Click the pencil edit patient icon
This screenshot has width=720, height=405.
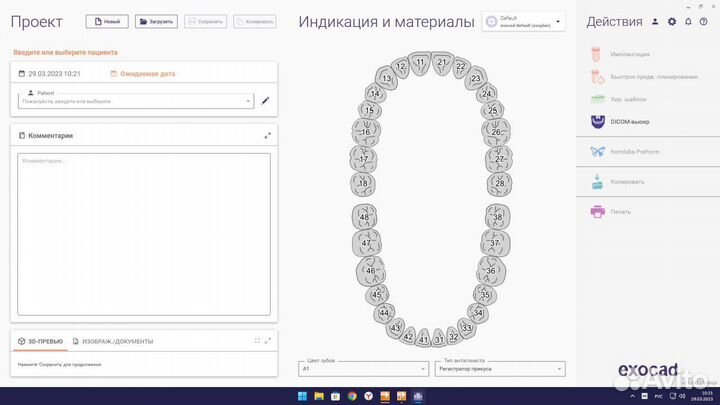pyautogui.click(x=265, y=101)
